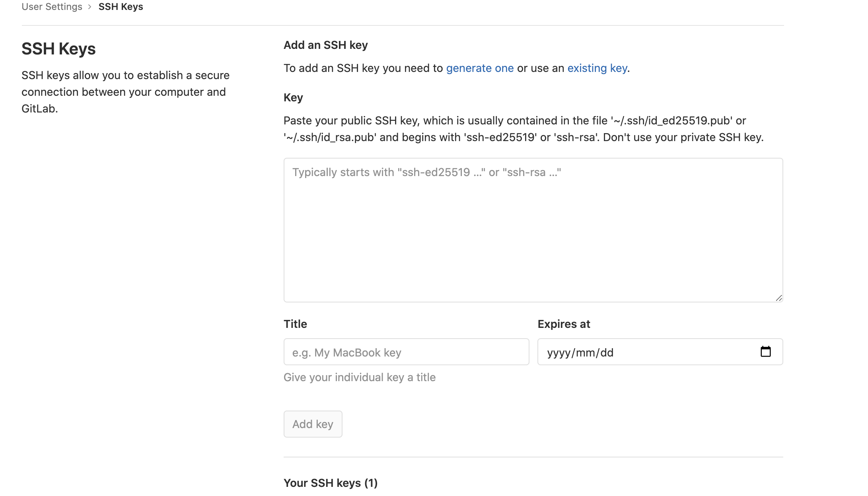
Task: Click the yyyy/mm/dd date field
Action: [636, 352]
